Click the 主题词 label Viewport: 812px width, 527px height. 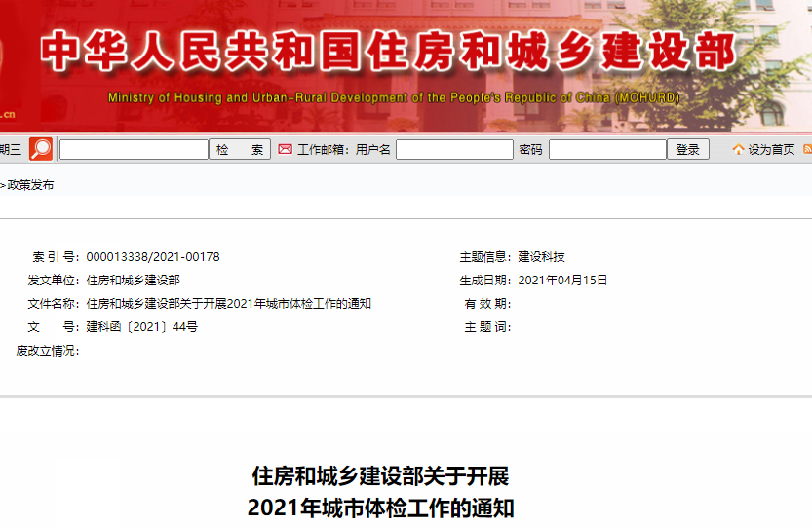pos(487,327)
